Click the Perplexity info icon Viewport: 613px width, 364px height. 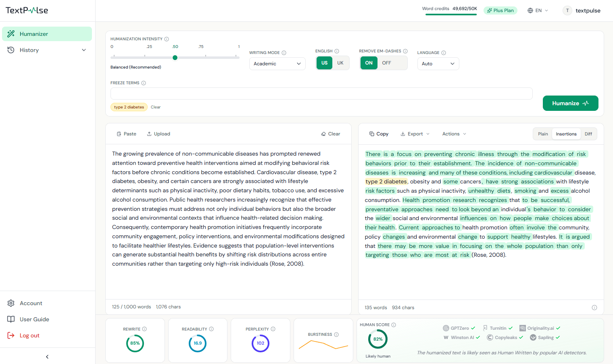coord(273,329)
